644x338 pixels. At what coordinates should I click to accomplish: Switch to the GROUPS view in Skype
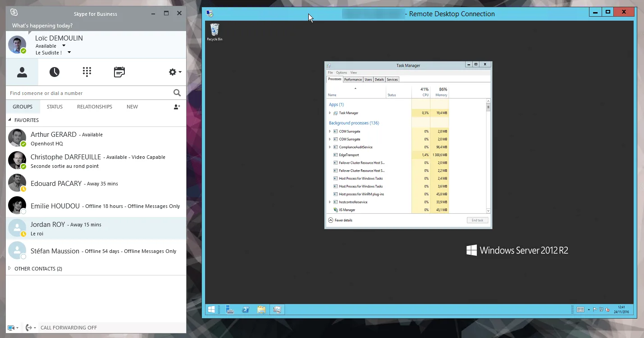[x=23, y=107]
